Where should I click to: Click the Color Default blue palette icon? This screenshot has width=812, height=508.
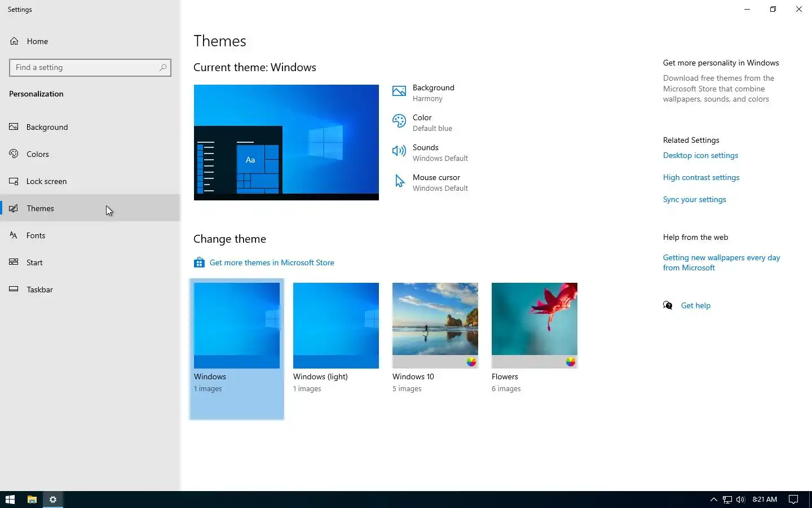399,121
